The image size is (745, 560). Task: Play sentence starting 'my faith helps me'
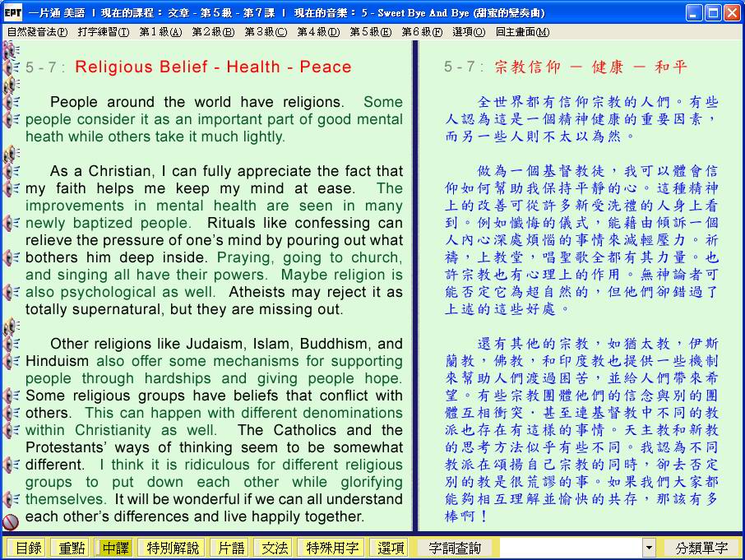click(11, 188)
